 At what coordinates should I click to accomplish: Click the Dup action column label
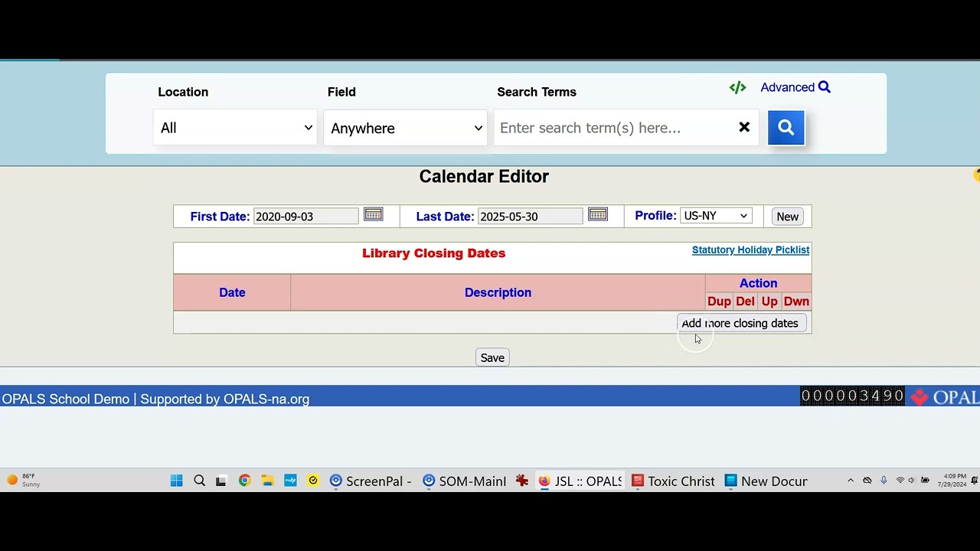(719, 302)
